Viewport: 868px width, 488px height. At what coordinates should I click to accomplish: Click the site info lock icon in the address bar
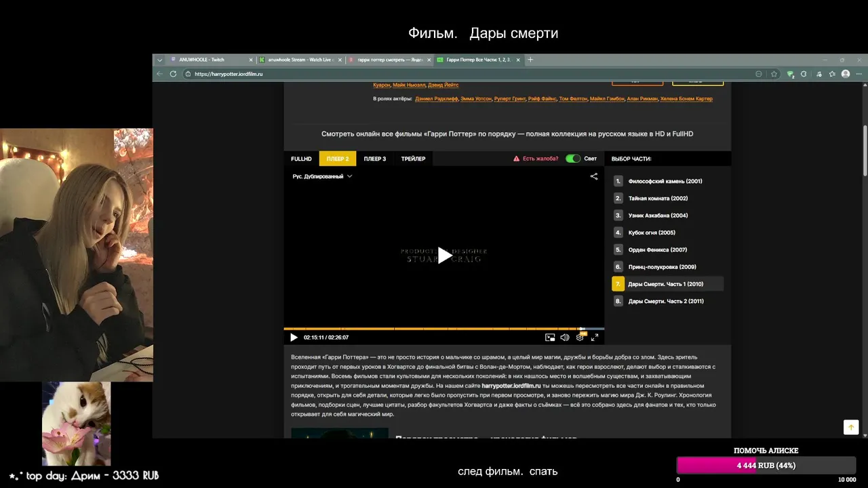[189, 74]
